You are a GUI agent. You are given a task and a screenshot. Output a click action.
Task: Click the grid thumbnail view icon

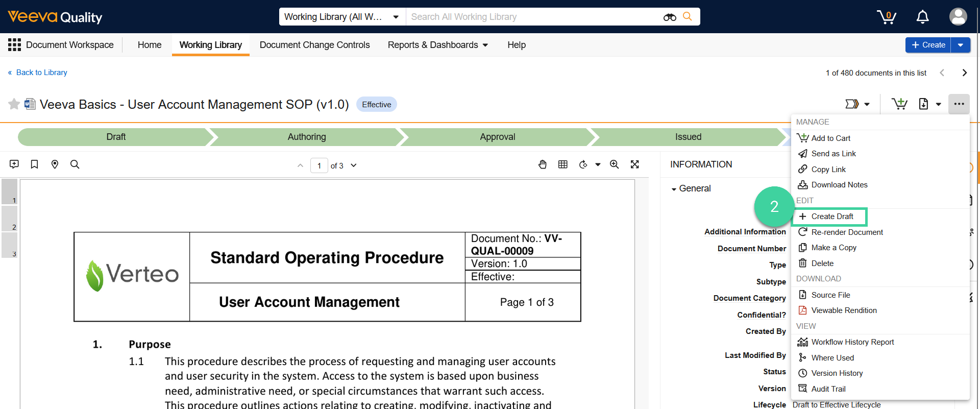point(563,164)
